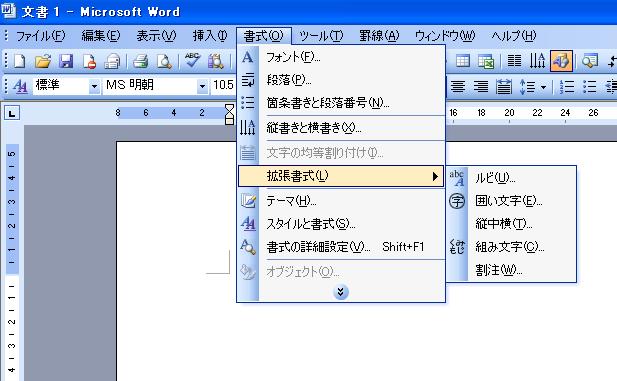Screen dimensions: 617x381
Task: Open the ツール(T) menu
Action: click(321, 36)
